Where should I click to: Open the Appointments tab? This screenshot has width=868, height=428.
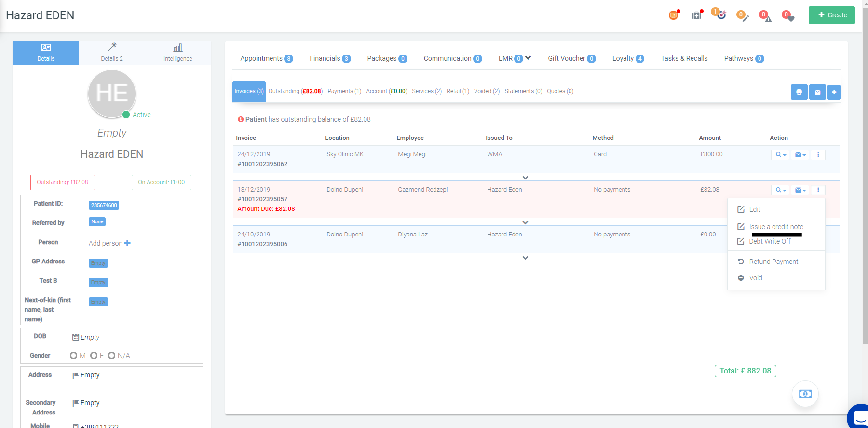pos(266,58)
